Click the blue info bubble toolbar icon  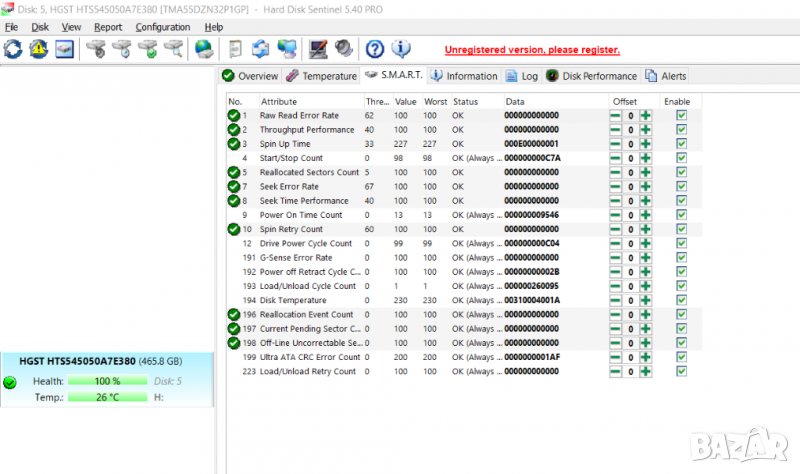[x=400, y=49]
